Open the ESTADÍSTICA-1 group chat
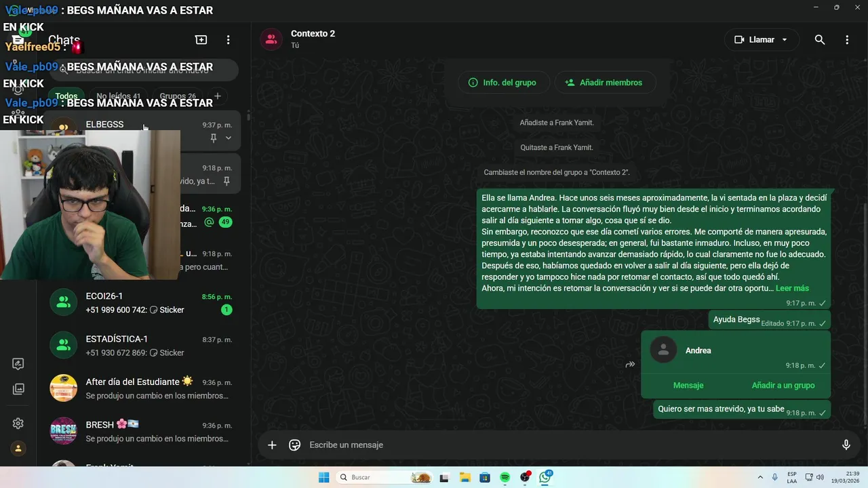 [x=142, y=345]
